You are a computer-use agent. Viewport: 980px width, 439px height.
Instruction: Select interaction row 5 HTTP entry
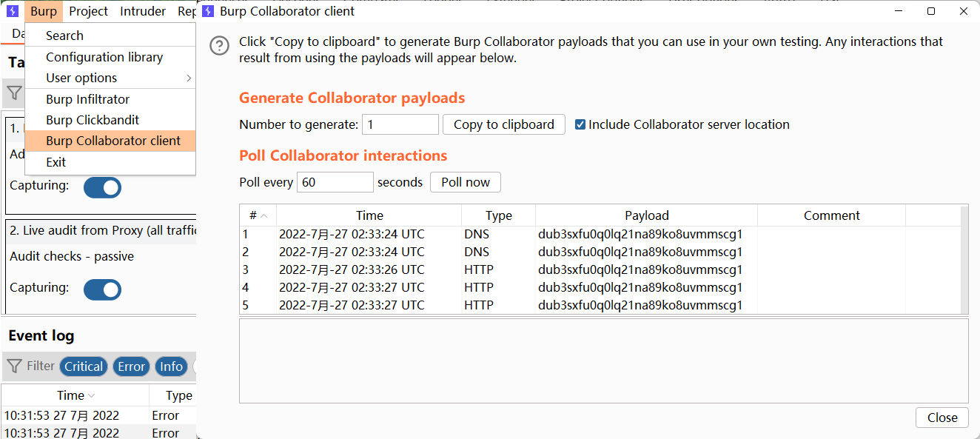pos(600,305)
